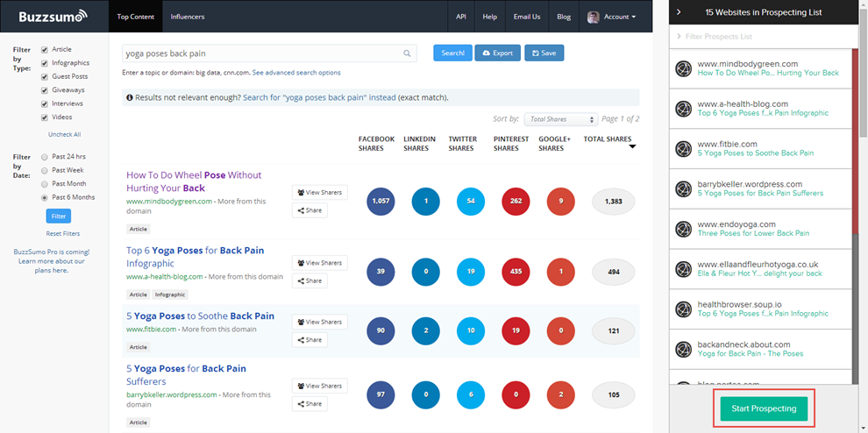868x433 pixels.
Task: Click the Infographic tag under a-health-blog result
Action: click(x=170, y=295)
